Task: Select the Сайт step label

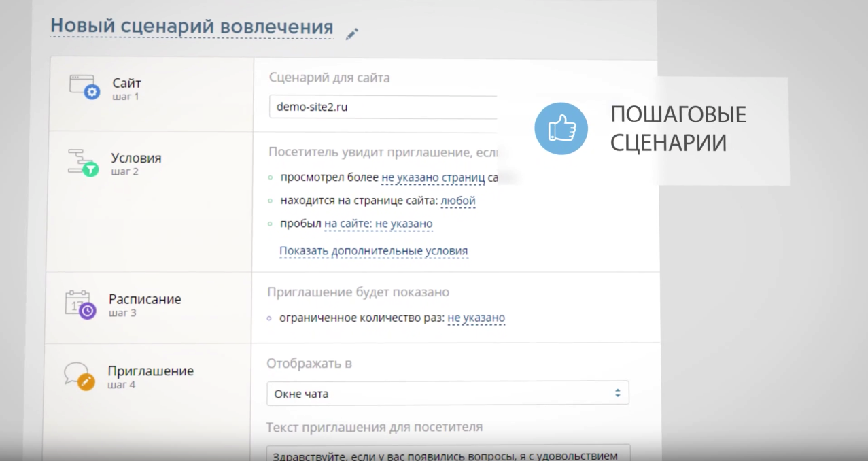Action: coord(126,83)
